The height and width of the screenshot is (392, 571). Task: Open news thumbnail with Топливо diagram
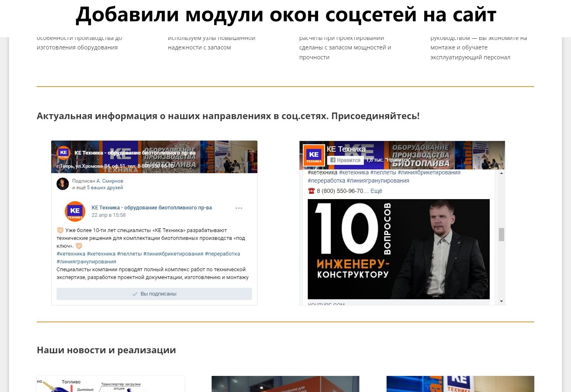coord(111,384)
